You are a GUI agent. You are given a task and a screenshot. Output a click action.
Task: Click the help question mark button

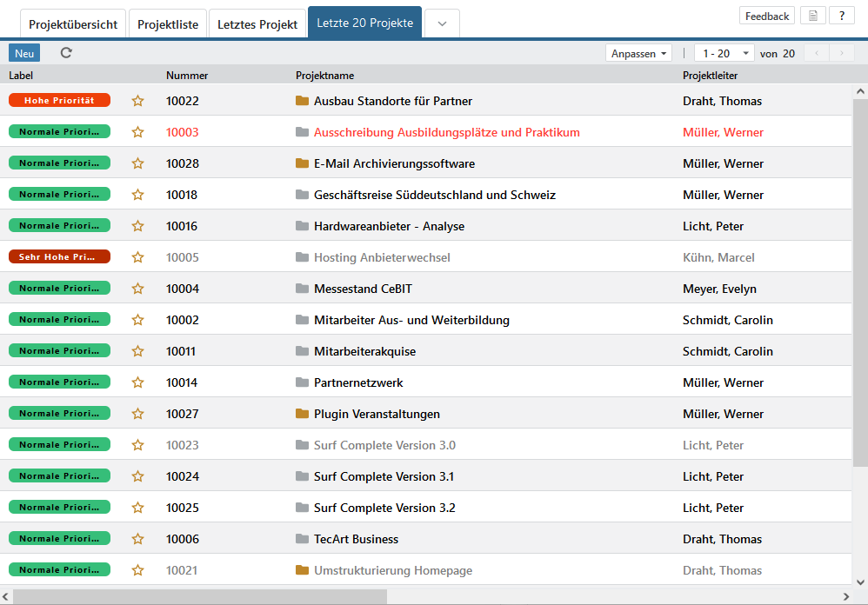pos(841,17)
